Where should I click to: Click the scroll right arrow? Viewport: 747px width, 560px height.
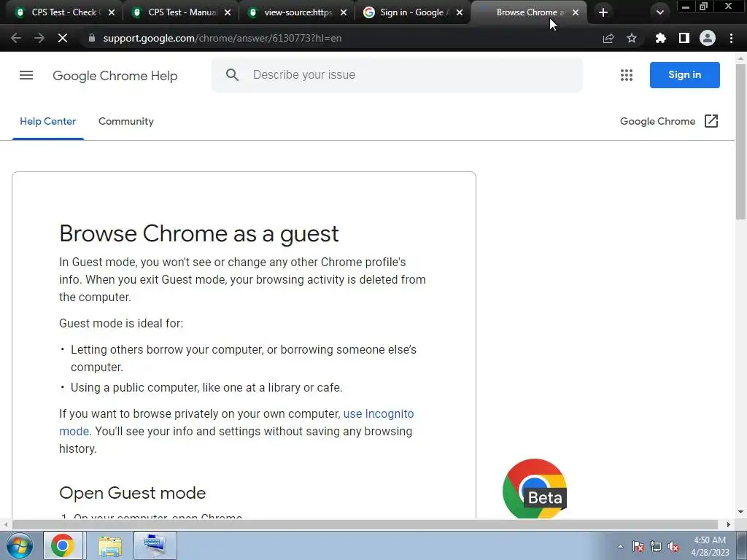[729, 524]
